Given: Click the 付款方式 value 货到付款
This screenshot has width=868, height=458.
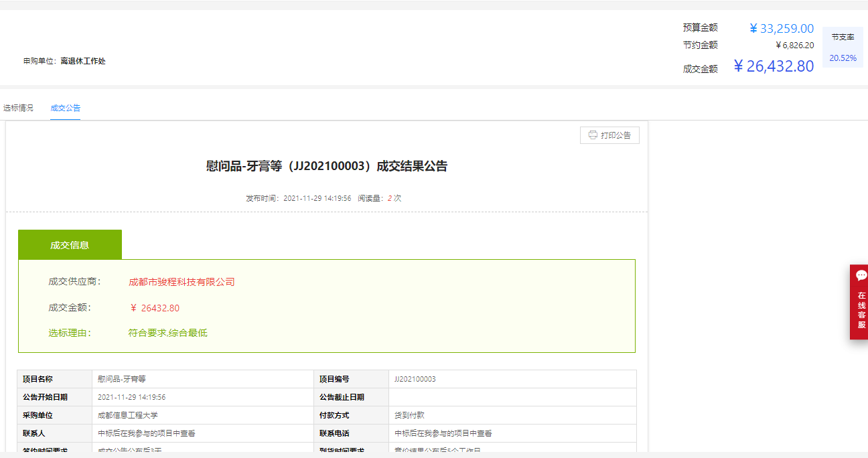Looking at the screenshot, I should click(x=409, y=415).
